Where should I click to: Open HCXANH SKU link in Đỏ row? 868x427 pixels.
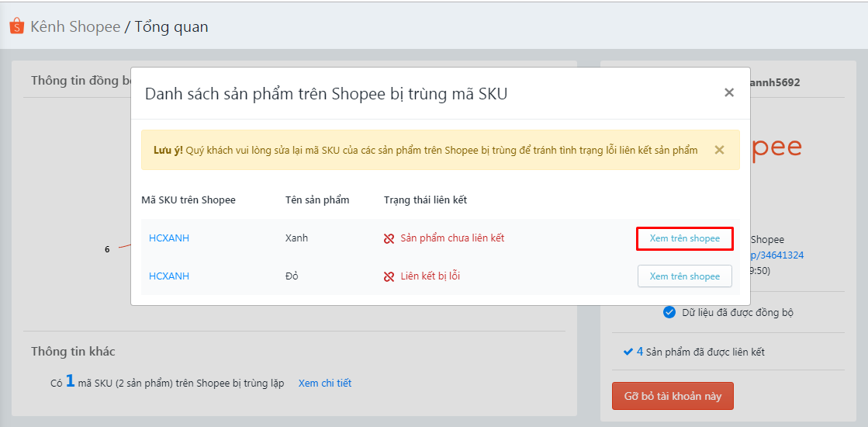click(169, 276)
